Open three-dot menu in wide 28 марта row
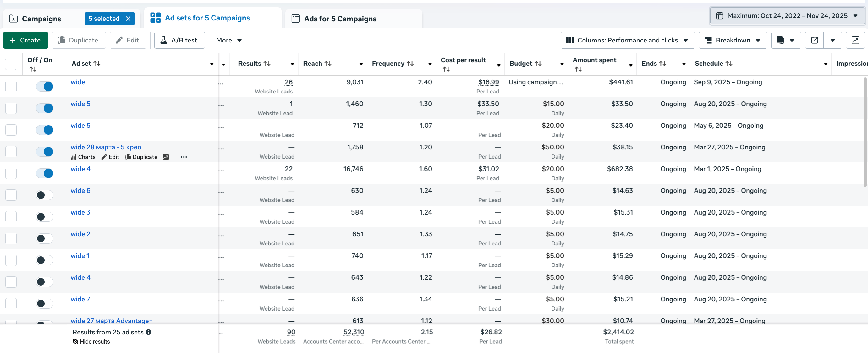 [x=184, y=157]
